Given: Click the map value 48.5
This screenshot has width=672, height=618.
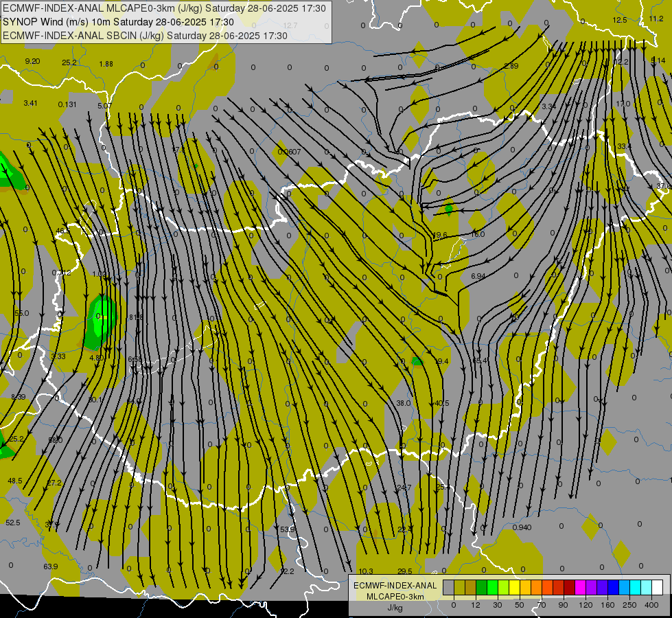Looking at the screenshot, I should (15, 481).
